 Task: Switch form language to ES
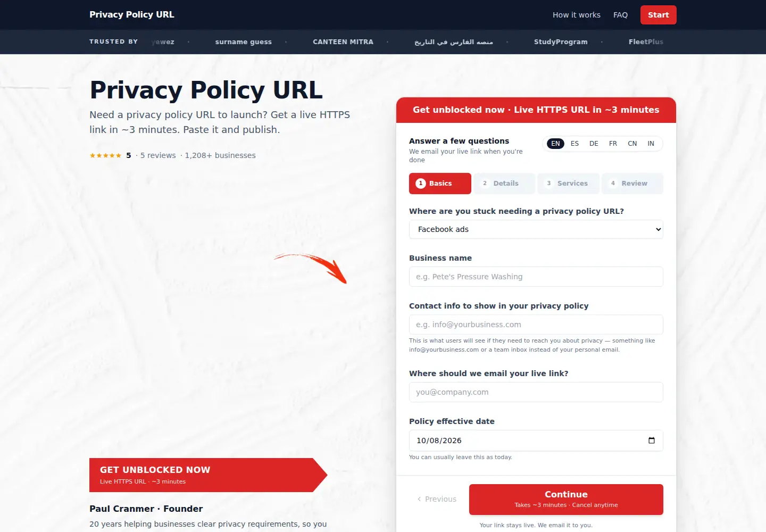(574, 144)
